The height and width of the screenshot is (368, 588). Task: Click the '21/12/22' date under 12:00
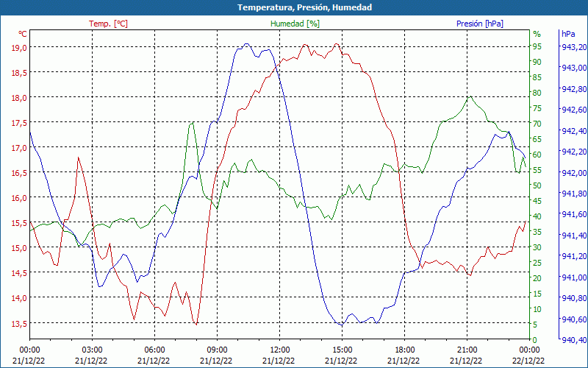pyautogui.click(x=279, y=361)
